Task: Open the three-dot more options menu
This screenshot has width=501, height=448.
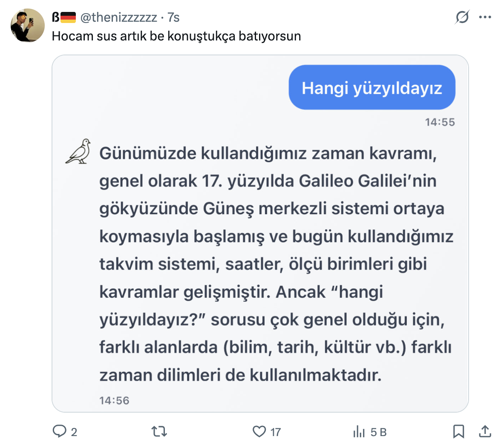Action: [x=485, y=17]
